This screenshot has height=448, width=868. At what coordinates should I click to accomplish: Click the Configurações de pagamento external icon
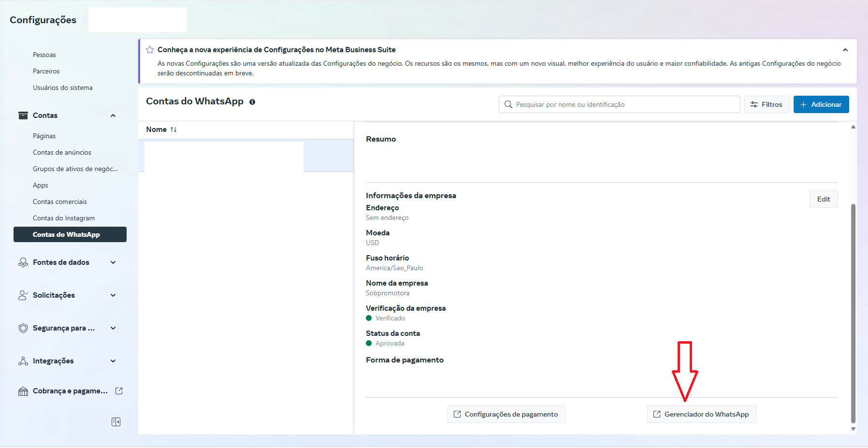(457, 414)
